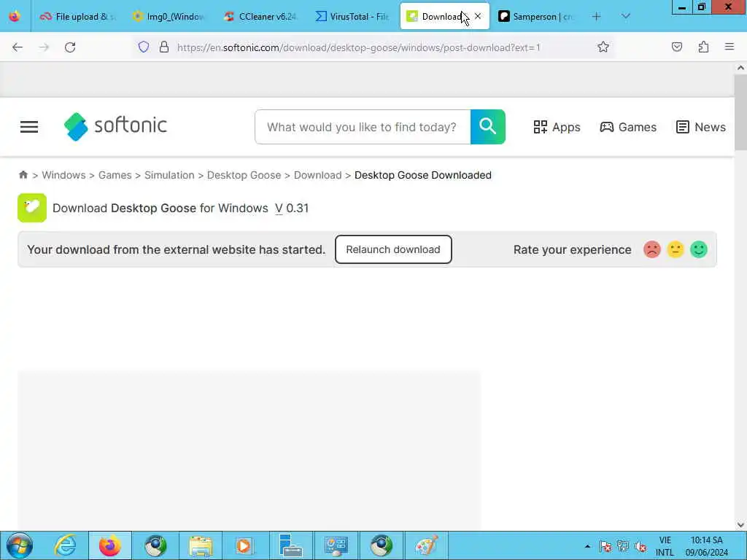This screenshot has width=747, height=560.
Task: View site security via padlock icon
Action: point(164,47)
